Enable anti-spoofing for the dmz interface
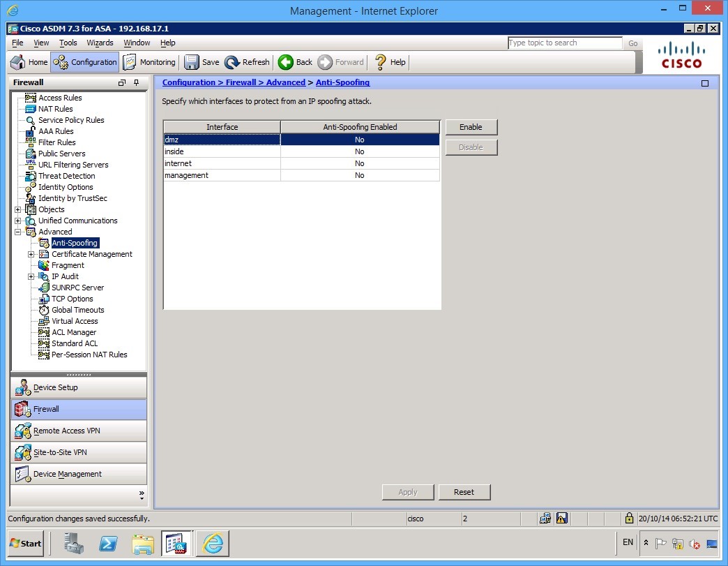The image size is (728, 566). tap(471, 127)
